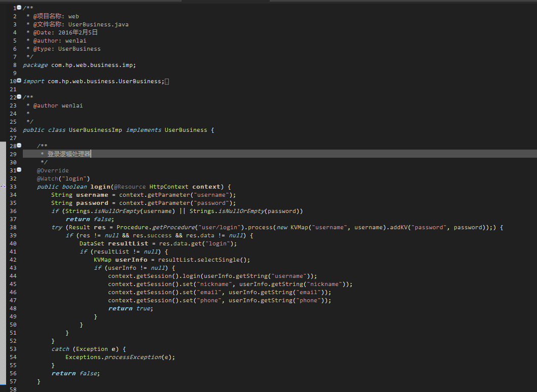Click line number 53 in the gutter

[x=13, y=349]
